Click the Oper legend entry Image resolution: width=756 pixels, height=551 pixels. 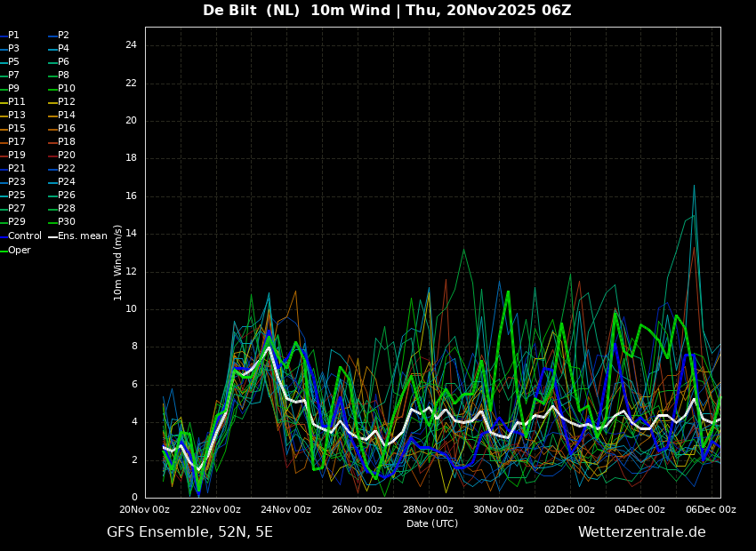pyautogui.click(x=15, y=251)
